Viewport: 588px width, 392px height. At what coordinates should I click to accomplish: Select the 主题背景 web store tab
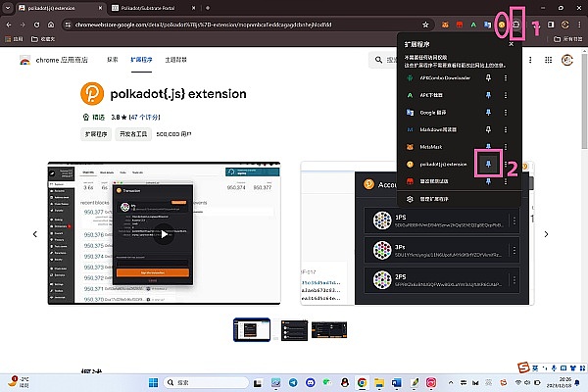point(175,60)
